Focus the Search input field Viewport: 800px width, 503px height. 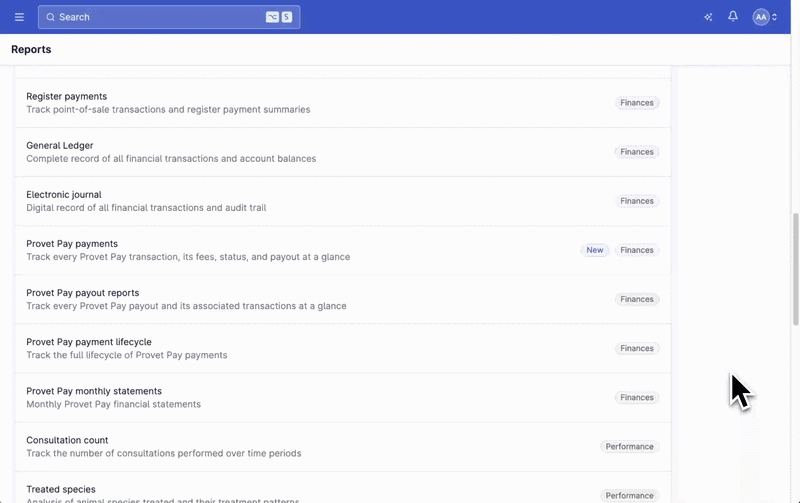tap(169, 17)
